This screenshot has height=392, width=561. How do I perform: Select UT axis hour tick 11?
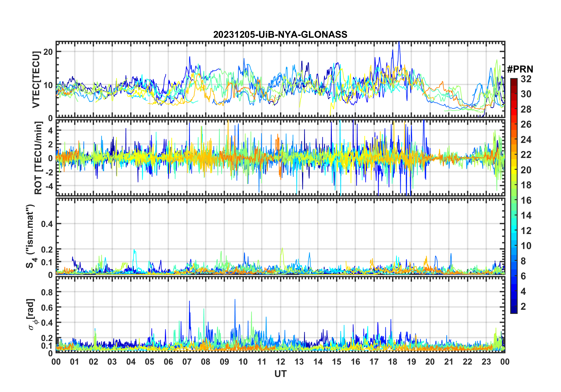pyautogui.click(x=262, y=362)
